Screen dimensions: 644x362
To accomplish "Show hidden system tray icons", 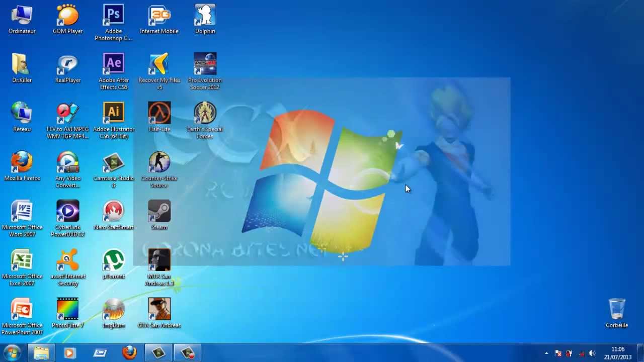I will (546, 353).
